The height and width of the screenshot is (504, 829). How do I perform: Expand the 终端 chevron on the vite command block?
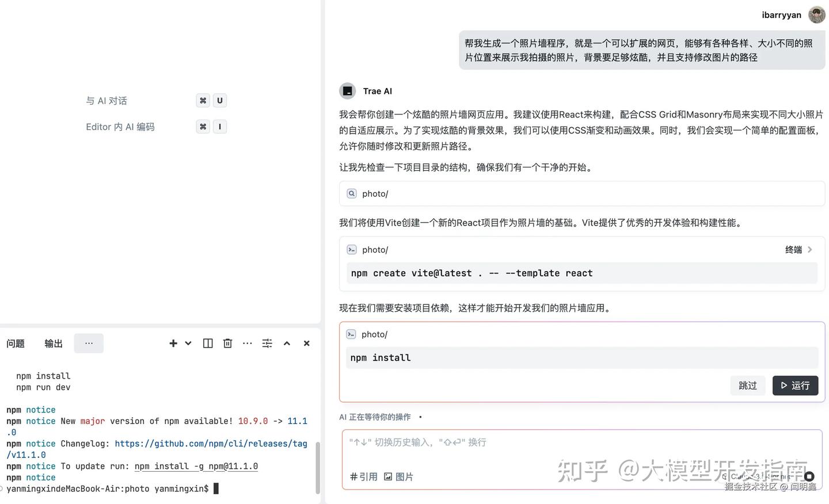[x=809, y=249]
